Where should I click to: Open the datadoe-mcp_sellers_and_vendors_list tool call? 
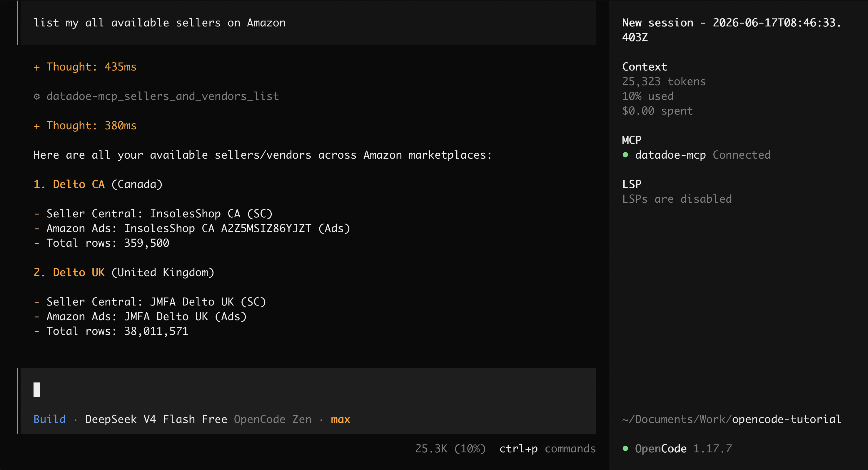[x=163, y=96]
